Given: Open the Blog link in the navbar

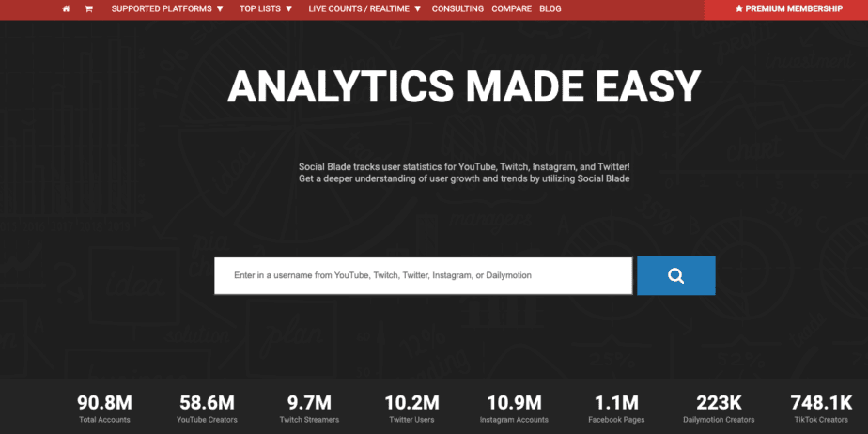Looking at the screenshot, I should [550, 8].
